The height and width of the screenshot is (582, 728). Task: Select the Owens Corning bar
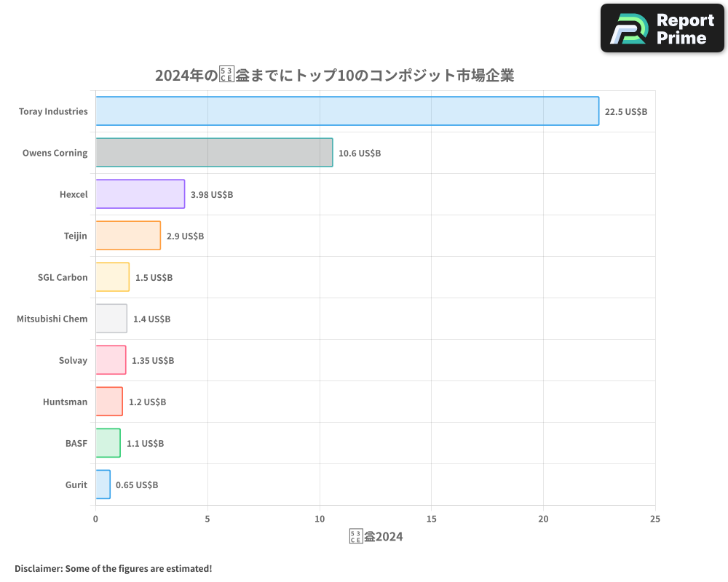click(213, 153)
